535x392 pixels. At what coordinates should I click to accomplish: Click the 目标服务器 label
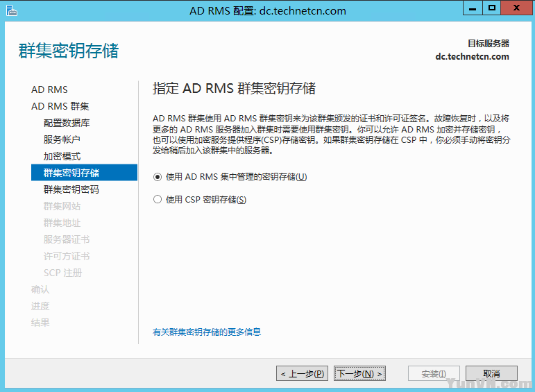tap(489, 43)
